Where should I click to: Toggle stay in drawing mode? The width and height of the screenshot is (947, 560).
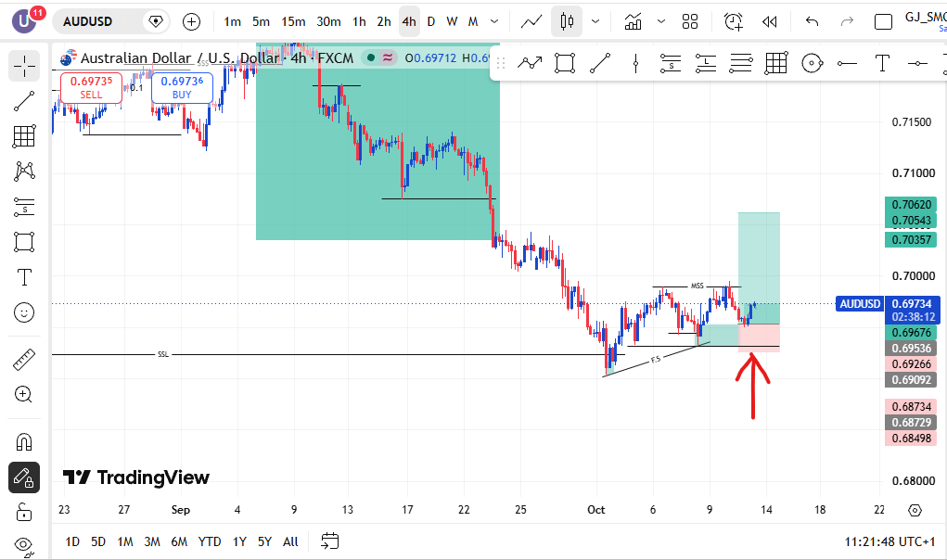click(x=24, y=477)
